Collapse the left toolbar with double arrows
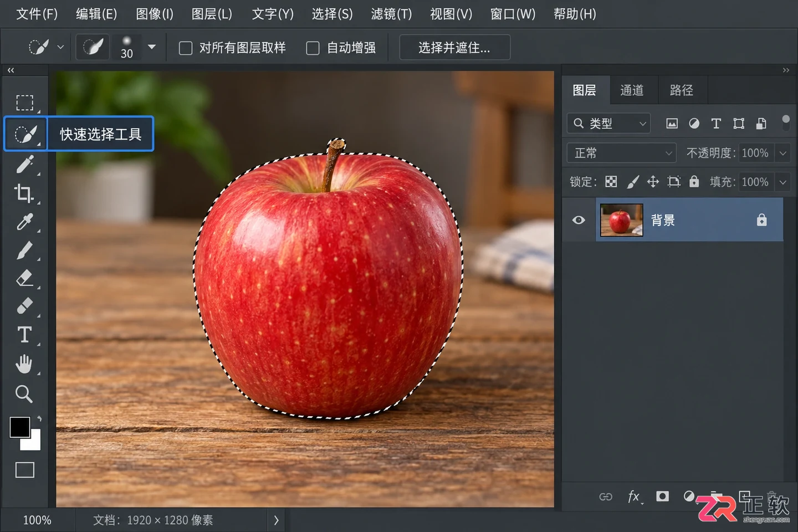798x532 pixels. pos(11,70)
